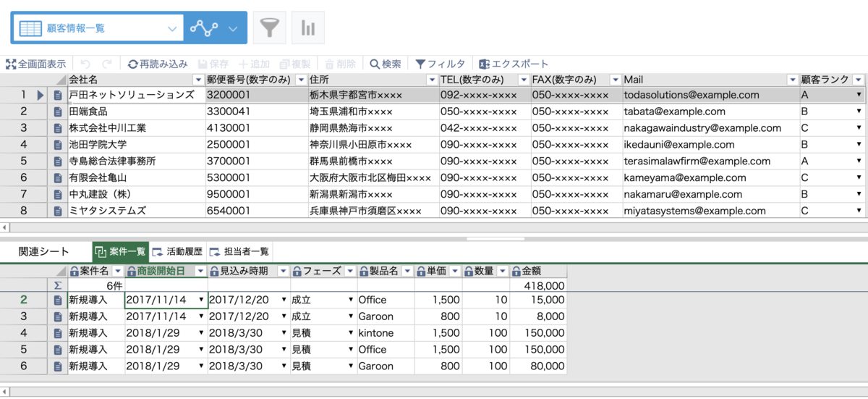
Task: Open record icon for 中丸建設（株） row
Action: [x=58, y=194]
